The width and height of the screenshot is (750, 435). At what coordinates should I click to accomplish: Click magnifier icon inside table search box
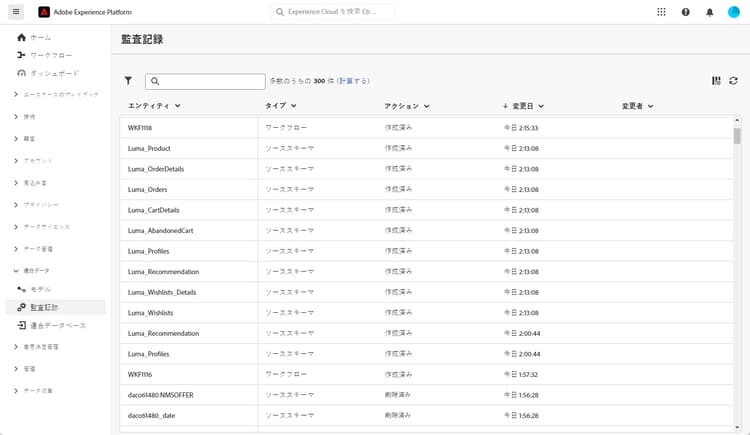coord(155,81)
